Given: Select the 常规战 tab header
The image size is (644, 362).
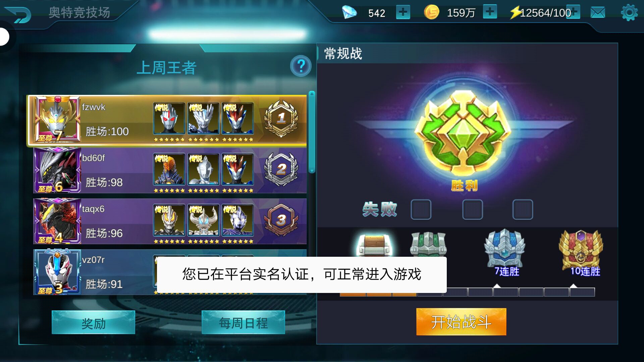Looking at the screenshot, I should pyautogui.click(x=343, y=54).
